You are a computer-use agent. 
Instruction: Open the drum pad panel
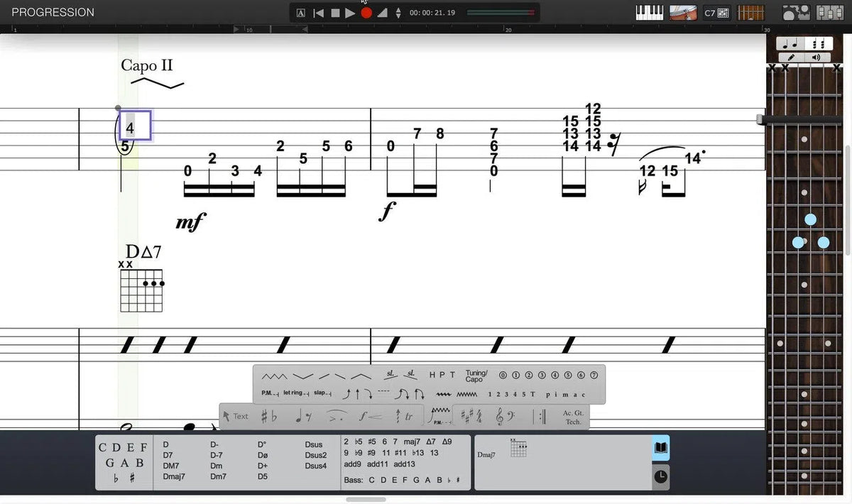[682, 12]
